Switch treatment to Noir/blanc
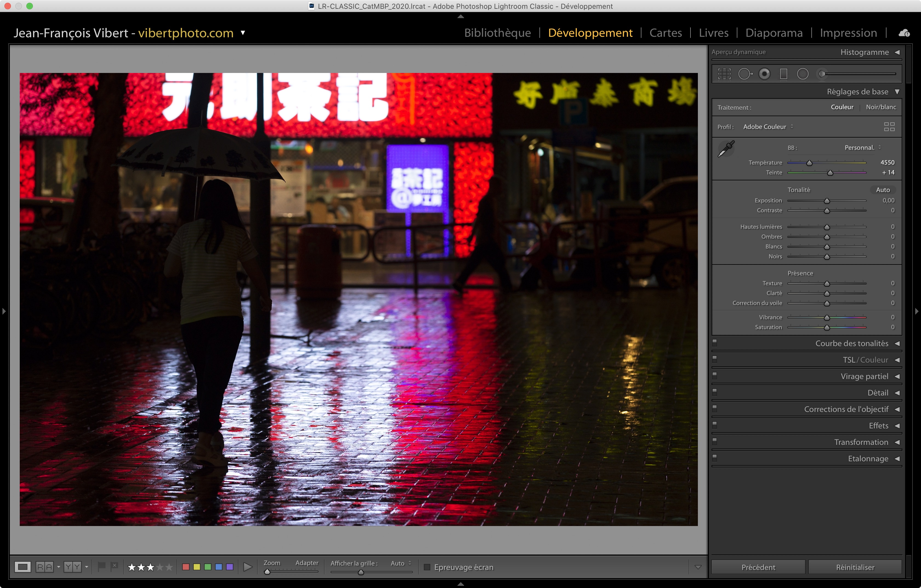Image resolution: width=921 pixels, height=588 pixels. click(880, 107)
